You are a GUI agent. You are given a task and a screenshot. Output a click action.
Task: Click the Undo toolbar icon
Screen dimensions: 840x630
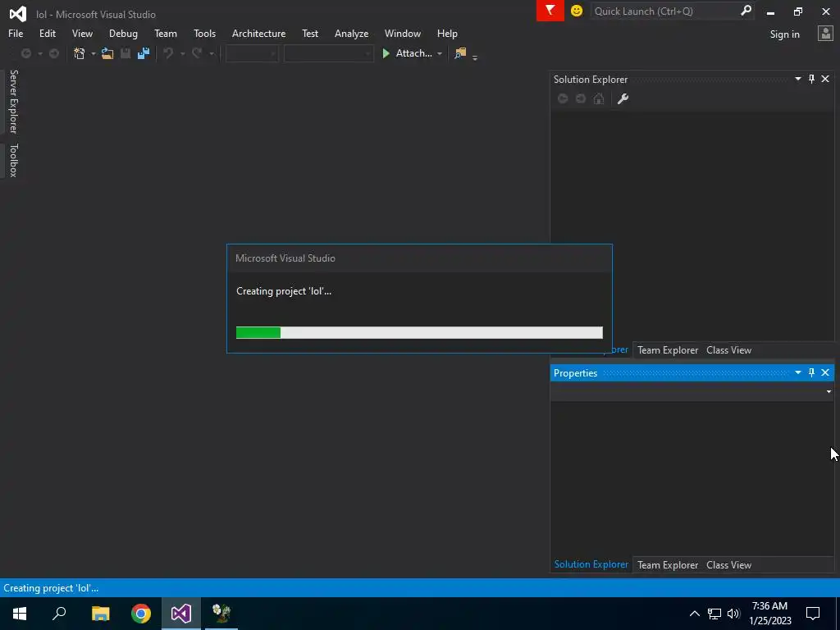[168, 53]
